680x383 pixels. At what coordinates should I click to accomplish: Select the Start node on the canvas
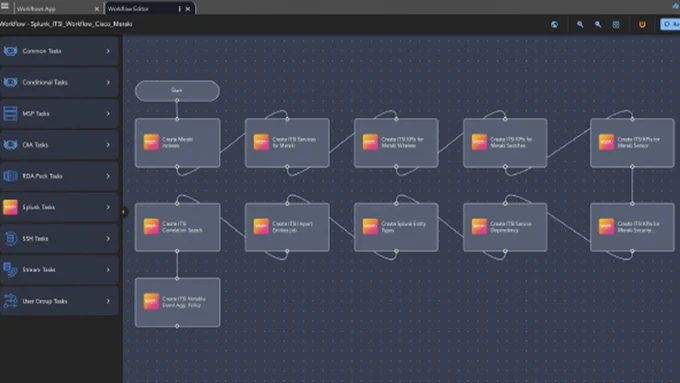coord(177,90)
